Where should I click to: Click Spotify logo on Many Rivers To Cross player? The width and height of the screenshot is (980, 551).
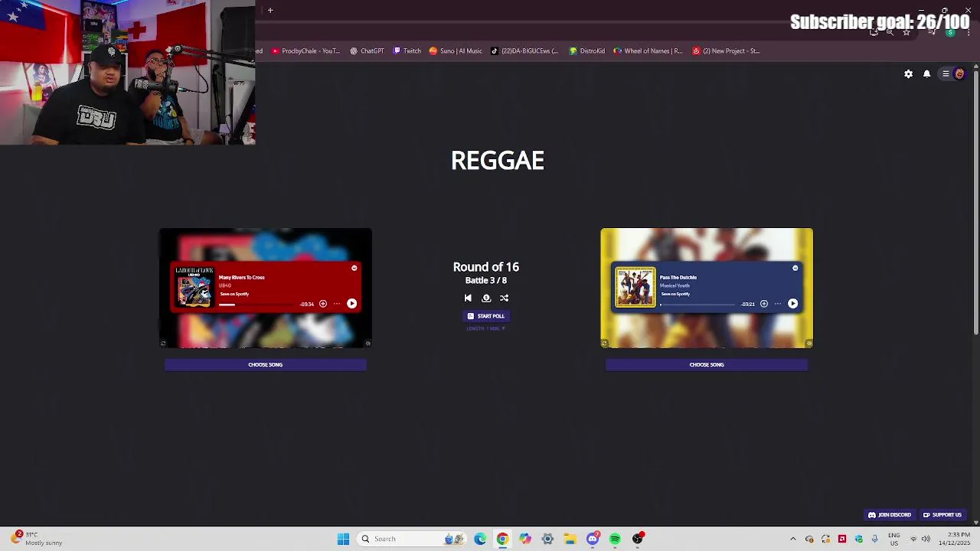[x=354, y=268]
